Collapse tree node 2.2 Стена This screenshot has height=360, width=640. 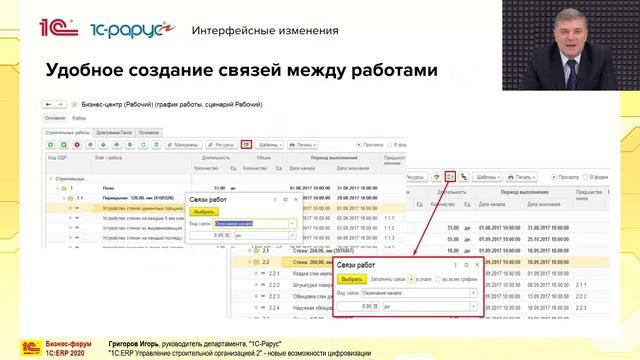click(250, 262)
